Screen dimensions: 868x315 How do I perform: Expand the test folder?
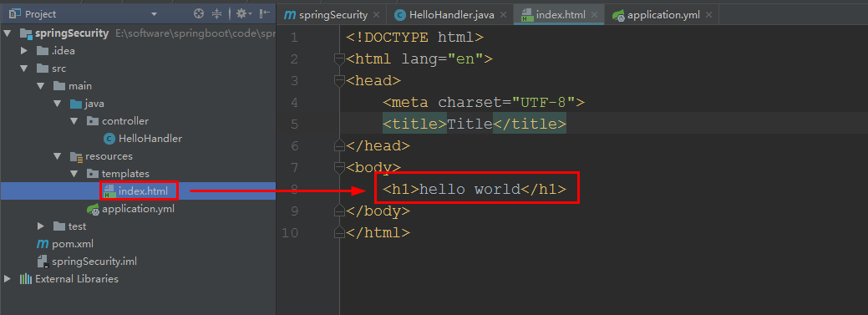tap(40, 226)
